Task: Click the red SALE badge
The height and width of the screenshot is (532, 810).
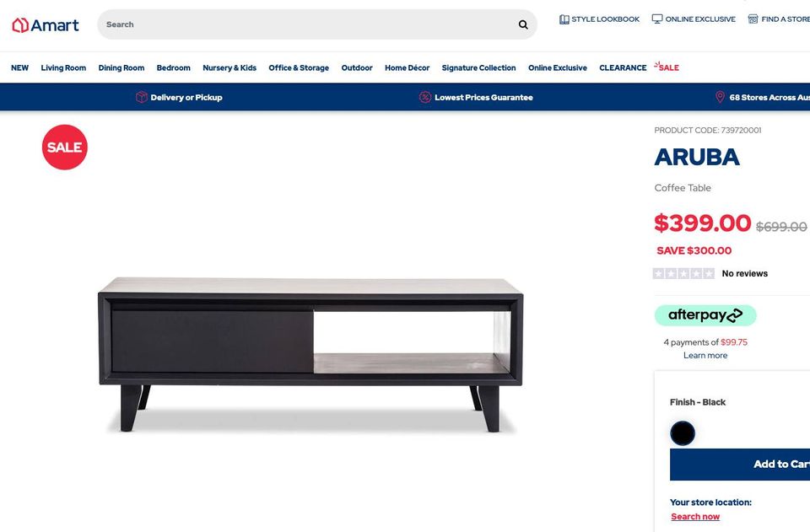Action: tap(65, 147)
